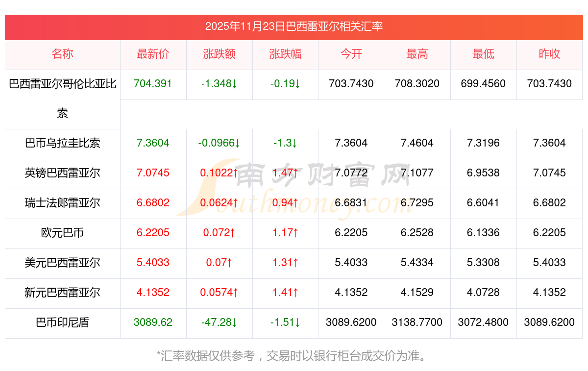The width and height of the screenshot is (588, 371).
Task: Click the low value 3072.4800
Action: click(483, 322)
